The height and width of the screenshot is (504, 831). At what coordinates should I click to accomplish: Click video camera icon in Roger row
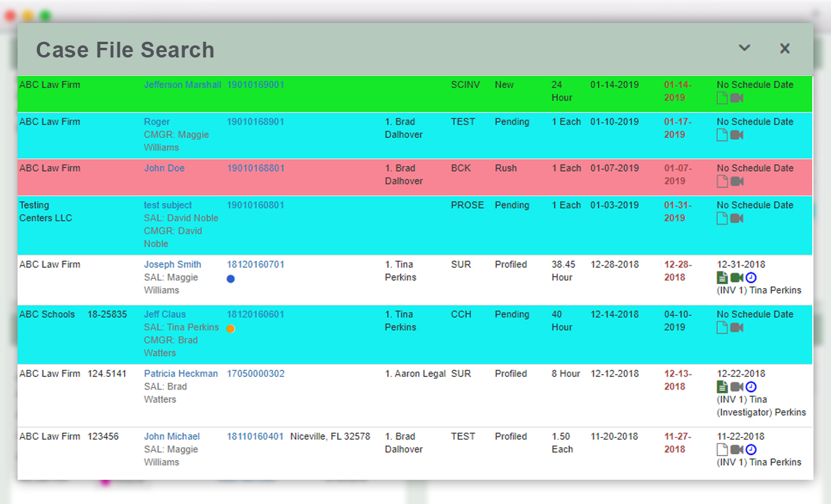coord(737,135)
